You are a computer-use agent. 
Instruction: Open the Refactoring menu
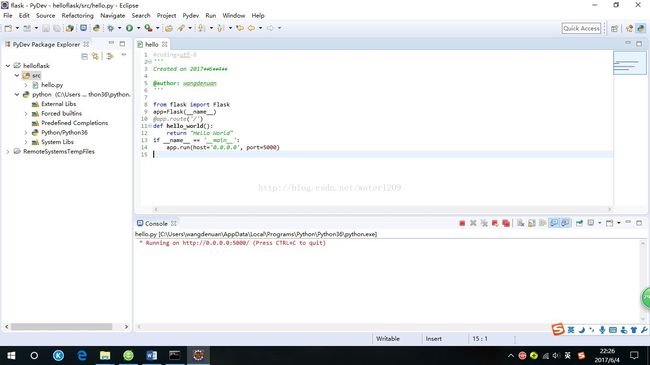click(x=78, y=15)
